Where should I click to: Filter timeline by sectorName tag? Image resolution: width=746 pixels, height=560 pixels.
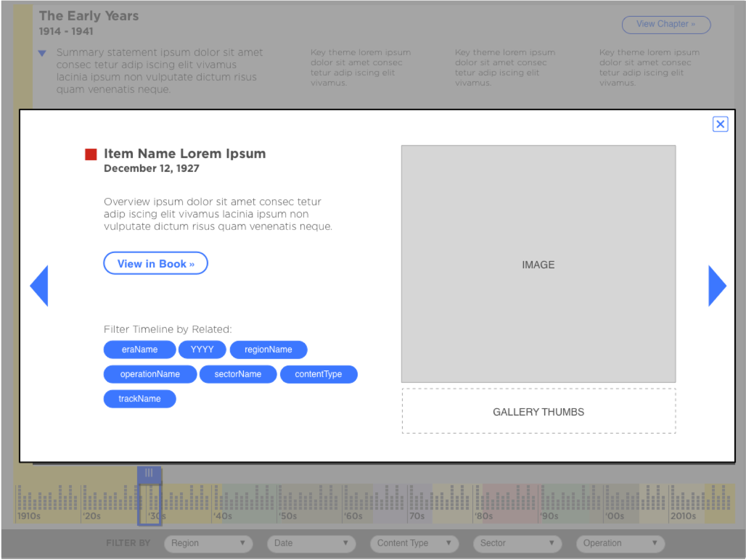(238, 374)
